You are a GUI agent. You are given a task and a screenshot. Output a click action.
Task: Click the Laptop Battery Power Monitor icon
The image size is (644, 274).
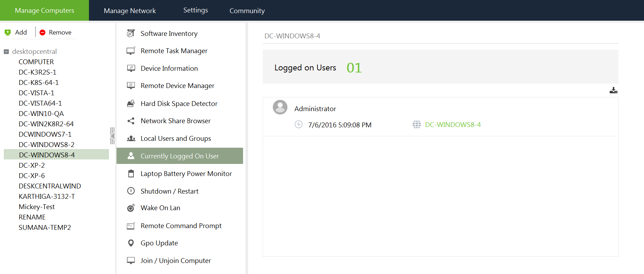(x=131, y=173)
